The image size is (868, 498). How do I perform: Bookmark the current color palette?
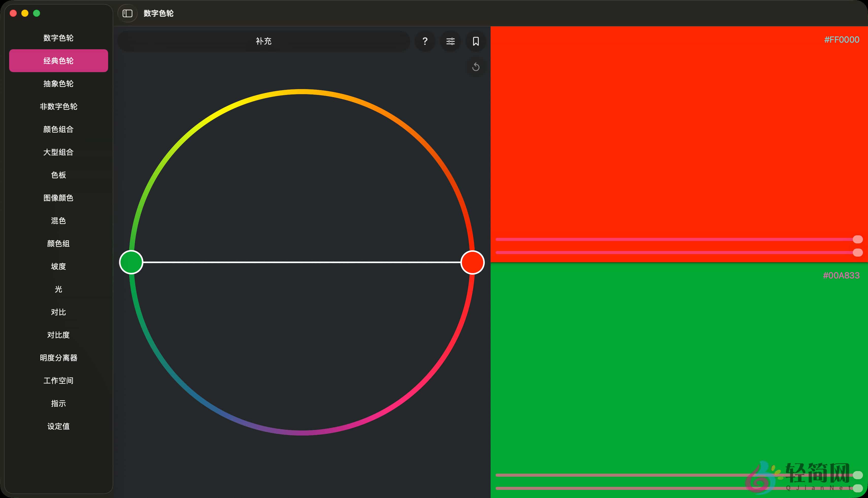pyautogui.click(x=475, y=41)
